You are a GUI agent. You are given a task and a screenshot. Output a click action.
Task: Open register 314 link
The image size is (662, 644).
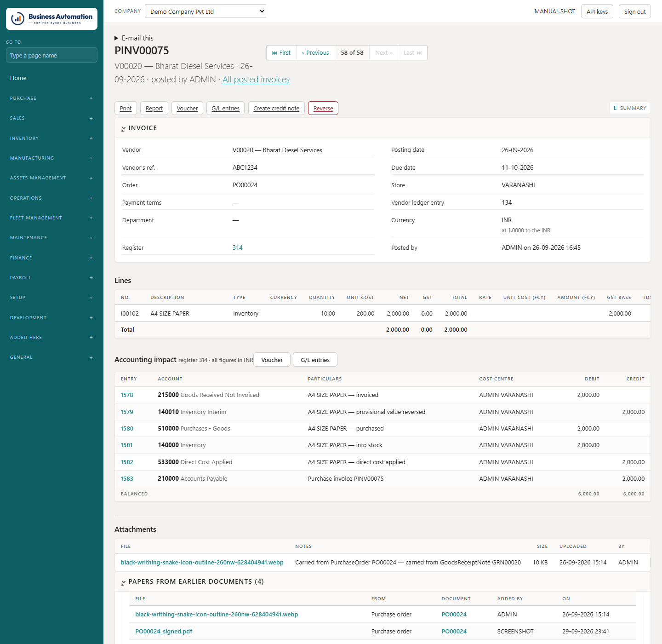pyautogui.click(x=237, y=248)
